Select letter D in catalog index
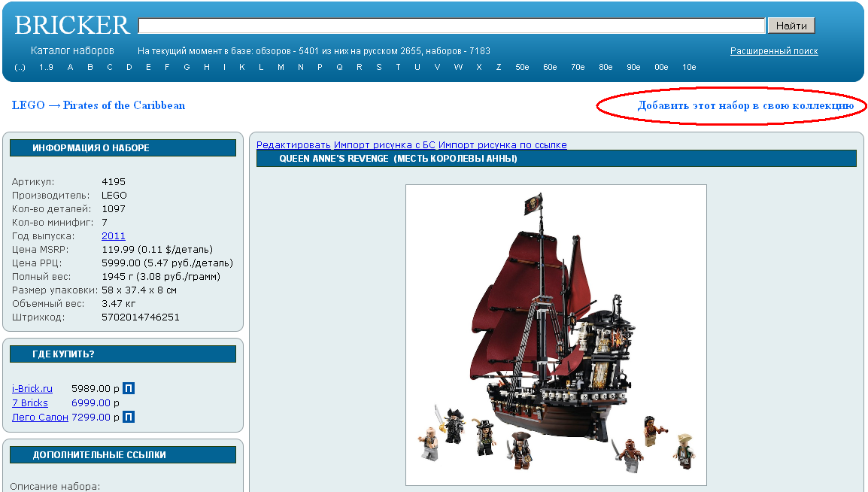 [x=129, y=67]
